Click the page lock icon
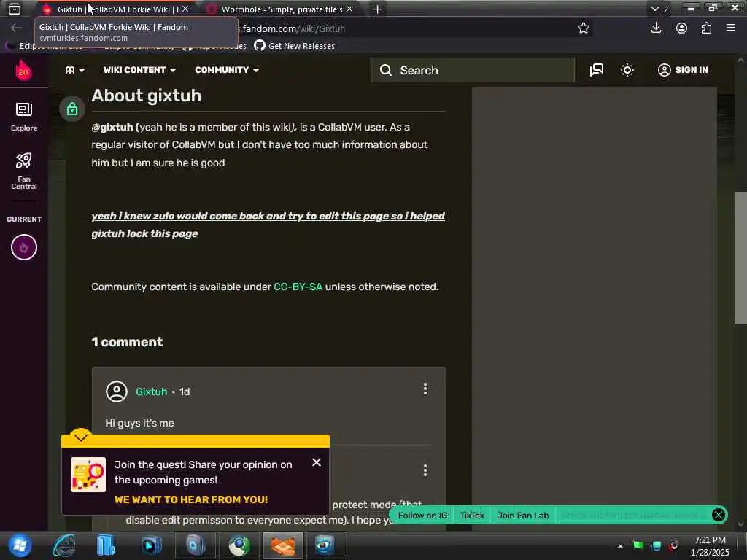747x560 pixels. point(72,109)
